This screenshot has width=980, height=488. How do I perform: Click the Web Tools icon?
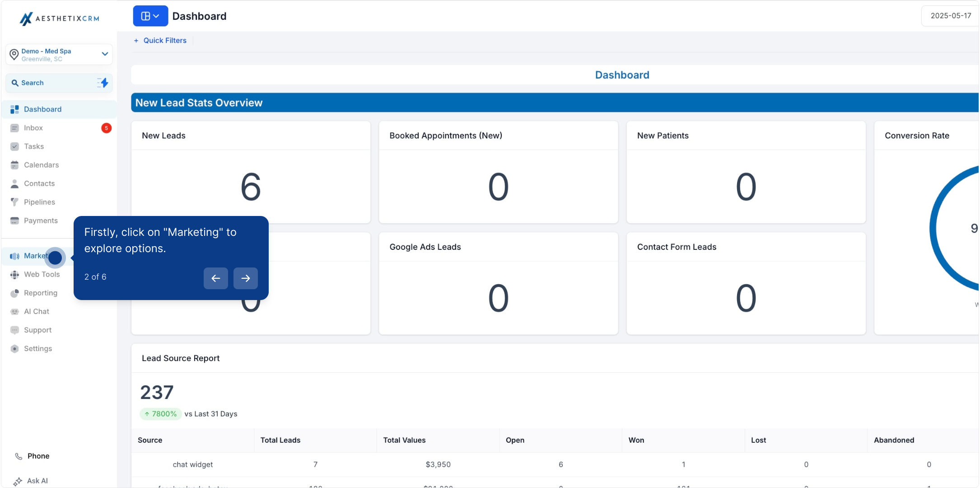[14, 274]
